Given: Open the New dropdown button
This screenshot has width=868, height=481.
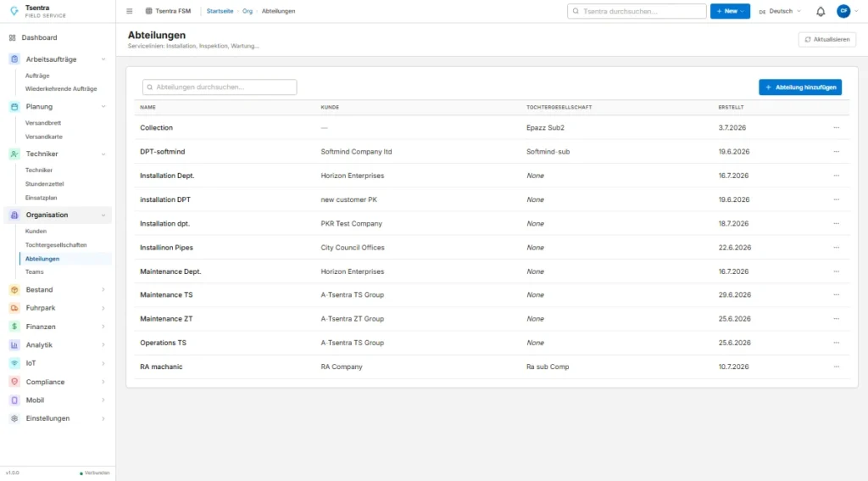Looking at the screenshot, I should (730, 11).
